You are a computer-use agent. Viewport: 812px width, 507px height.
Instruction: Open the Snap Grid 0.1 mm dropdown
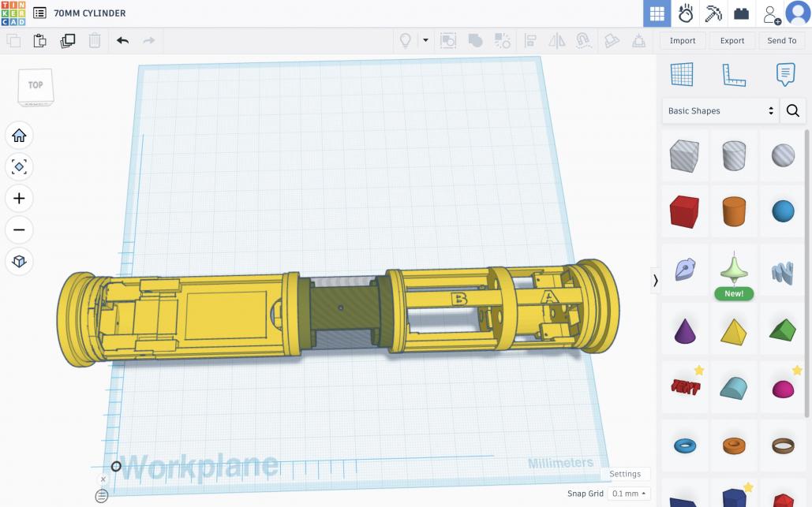coord(629,494)
